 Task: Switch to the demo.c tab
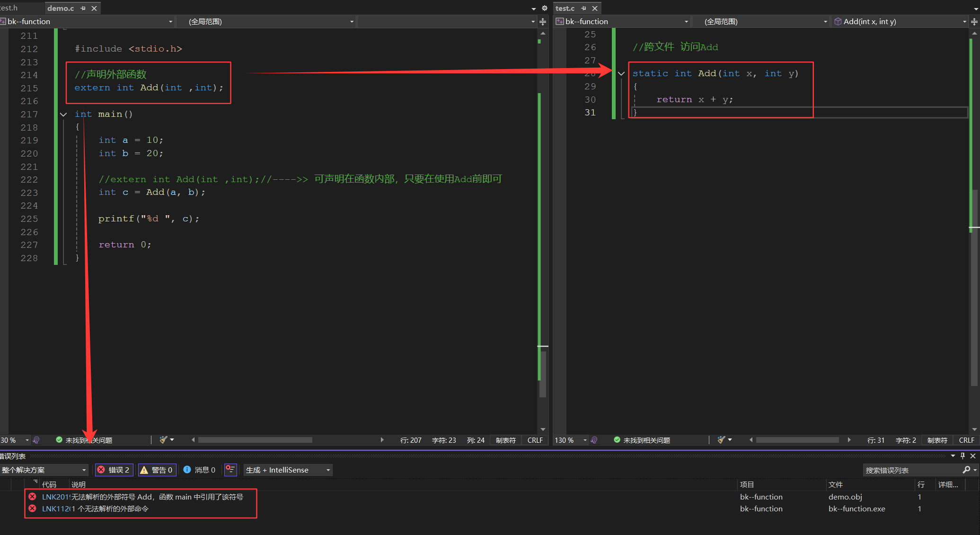point(61,9)
